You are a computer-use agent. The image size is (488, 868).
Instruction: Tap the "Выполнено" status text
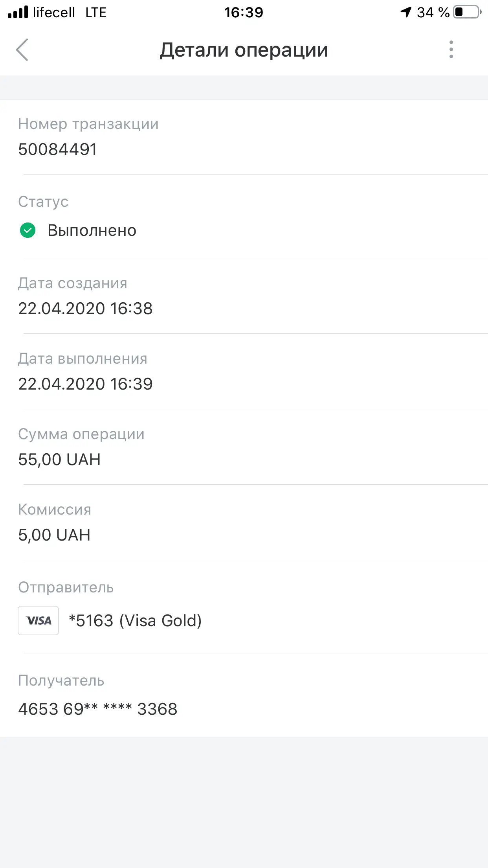pyautogui.click(x=92, y=230)
